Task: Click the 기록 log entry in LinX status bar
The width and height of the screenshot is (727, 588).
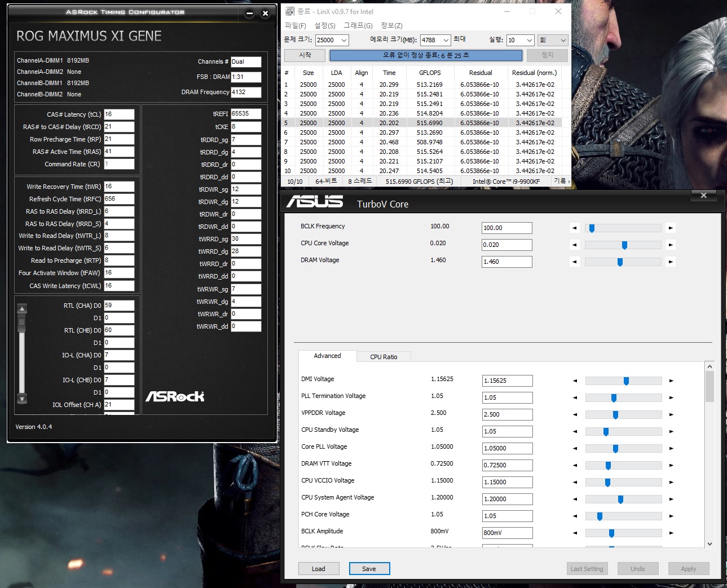Action: click(562, 181)
